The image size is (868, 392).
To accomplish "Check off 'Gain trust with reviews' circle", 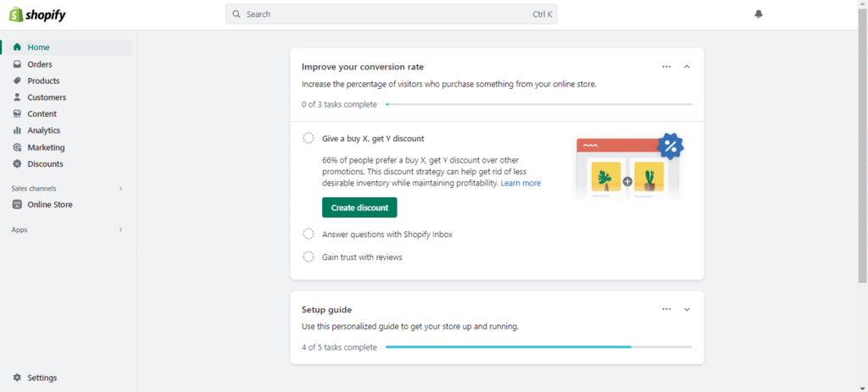I will point(309,257).
